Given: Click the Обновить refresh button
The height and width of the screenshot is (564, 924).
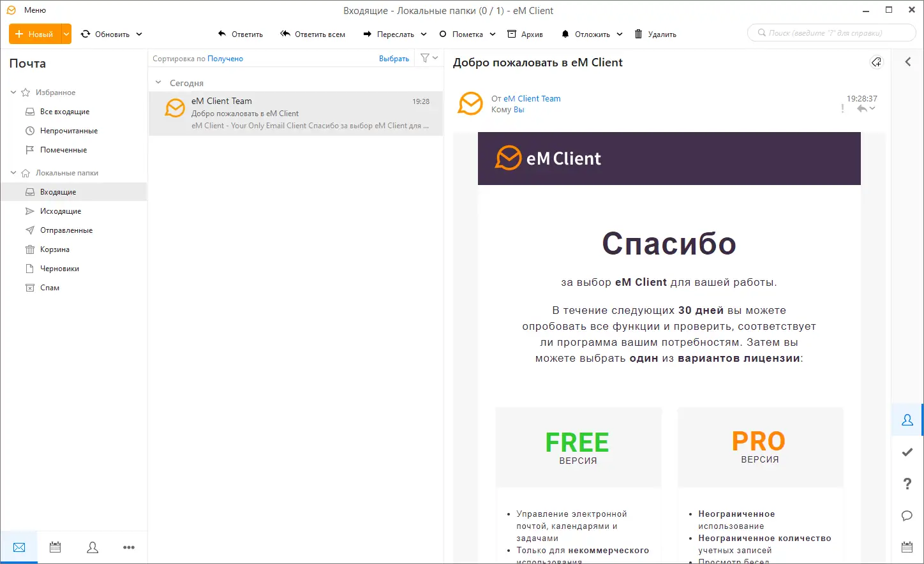Looking at the screenshot, I should (105, 34).
